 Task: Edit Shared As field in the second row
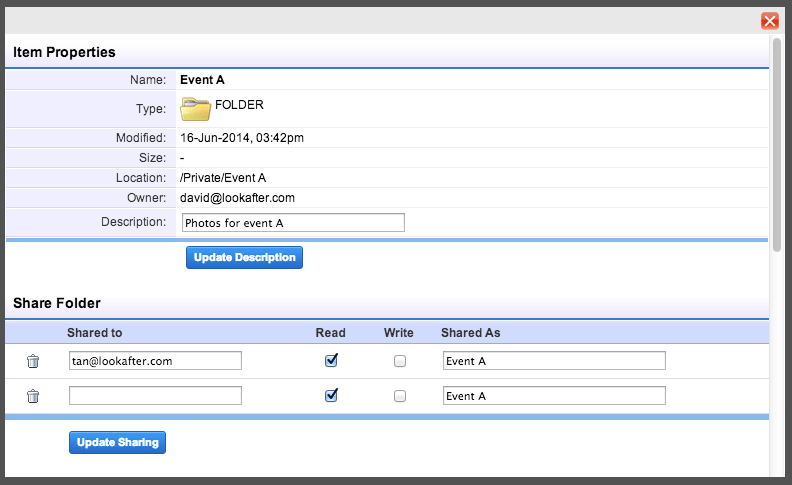click(x=553, y=396)
